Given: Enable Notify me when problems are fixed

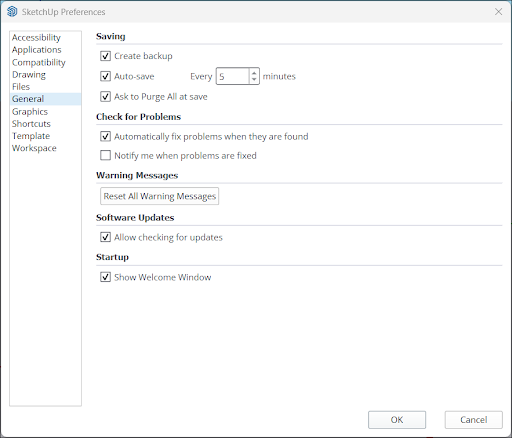Looking at the screenshot, I should point(105,155).
